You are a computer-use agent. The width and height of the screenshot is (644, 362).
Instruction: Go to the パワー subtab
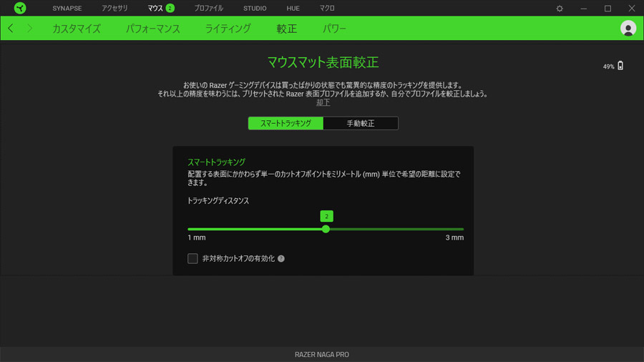(334, 29)
